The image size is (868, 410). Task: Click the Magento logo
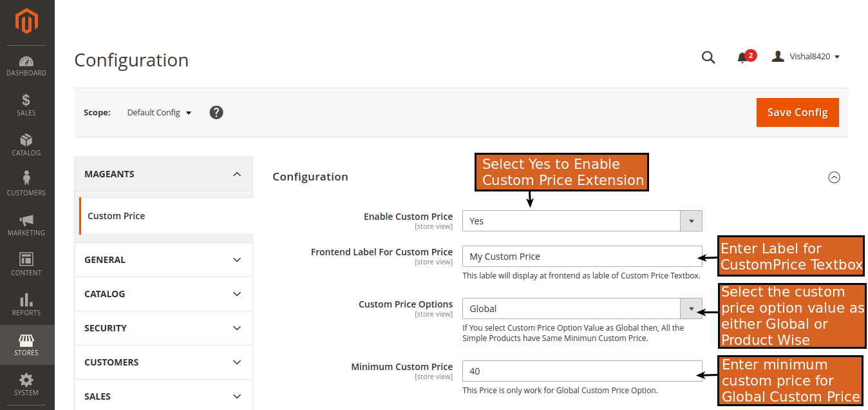point(26,19)
